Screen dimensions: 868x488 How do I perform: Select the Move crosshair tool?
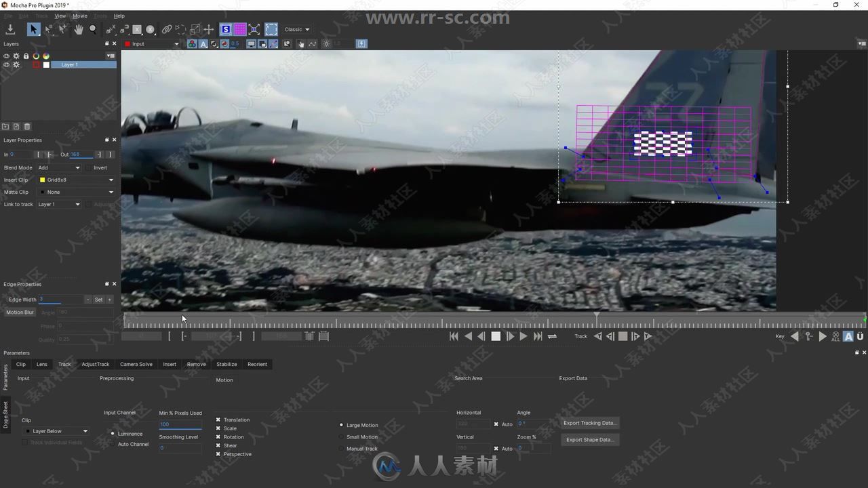[x=209, y=29]
